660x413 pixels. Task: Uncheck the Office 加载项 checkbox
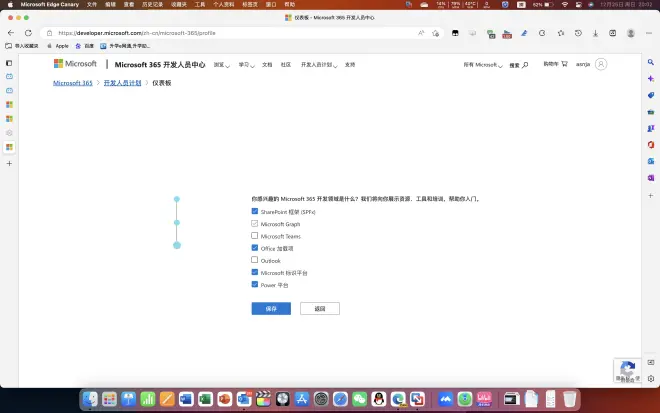(255, 248)
